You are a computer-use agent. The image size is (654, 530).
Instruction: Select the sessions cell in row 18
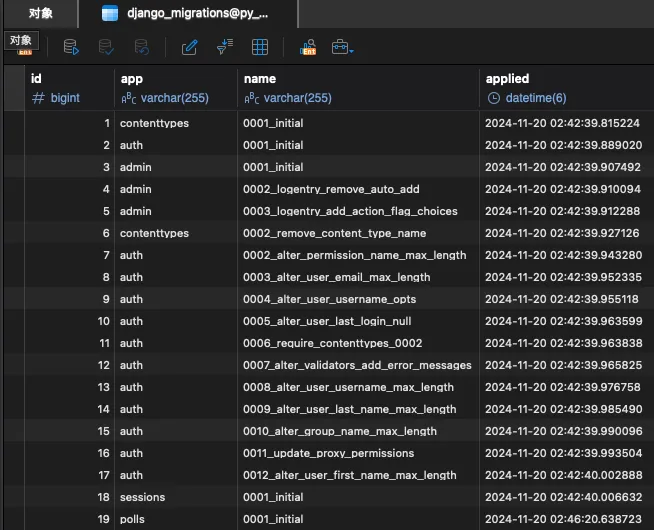tap(142, 497)
